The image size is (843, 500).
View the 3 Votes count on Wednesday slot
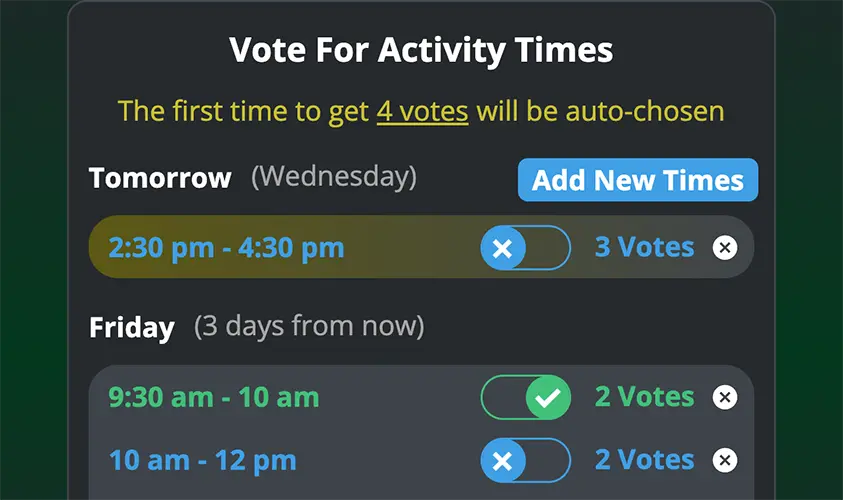pyautogui.click(x=644, y=247)
